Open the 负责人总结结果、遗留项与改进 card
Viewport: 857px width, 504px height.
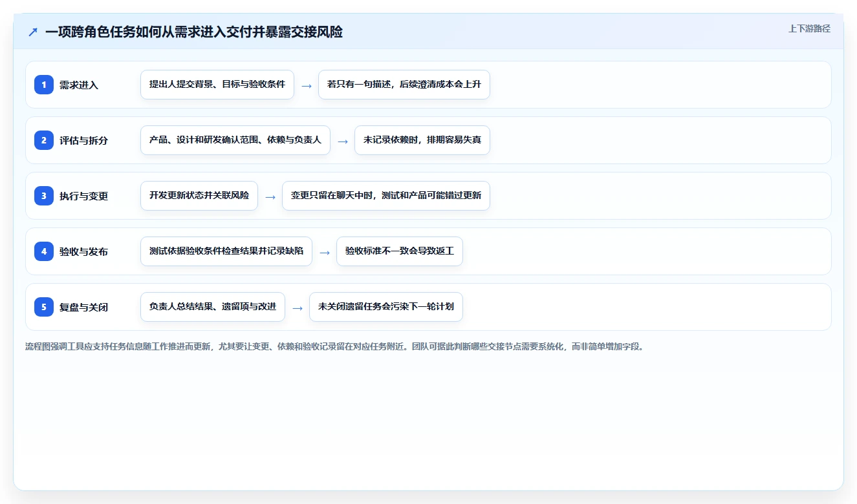tap(213, 307)
